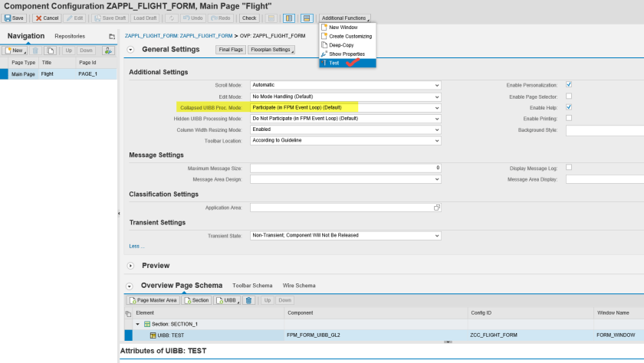Expand the Preview section
644x363 pixels.
tap(131, 266)
